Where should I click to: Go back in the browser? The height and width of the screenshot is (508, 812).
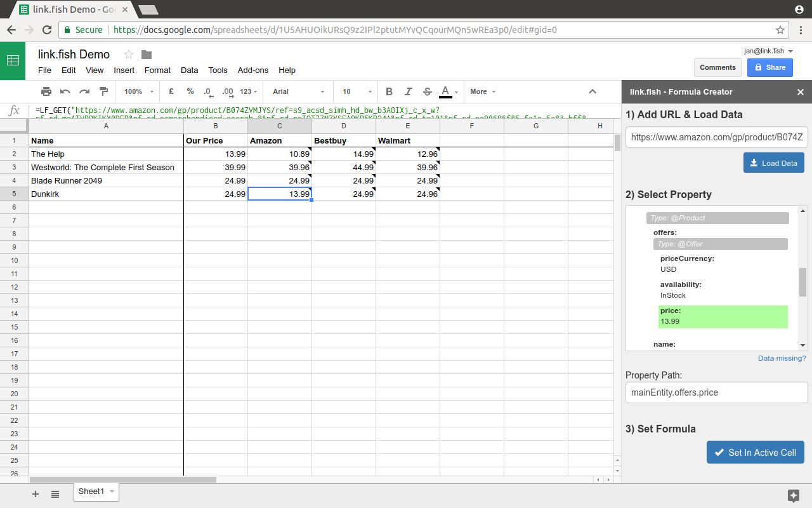tap(11, 30)
